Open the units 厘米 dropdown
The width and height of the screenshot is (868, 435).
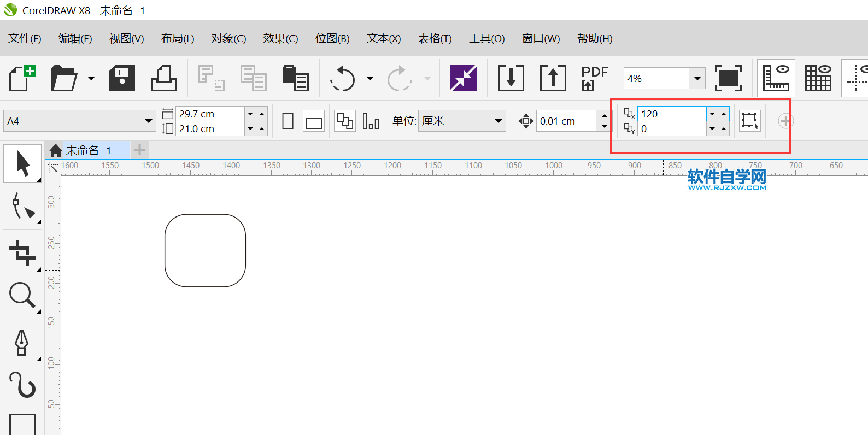click(498, 121)
